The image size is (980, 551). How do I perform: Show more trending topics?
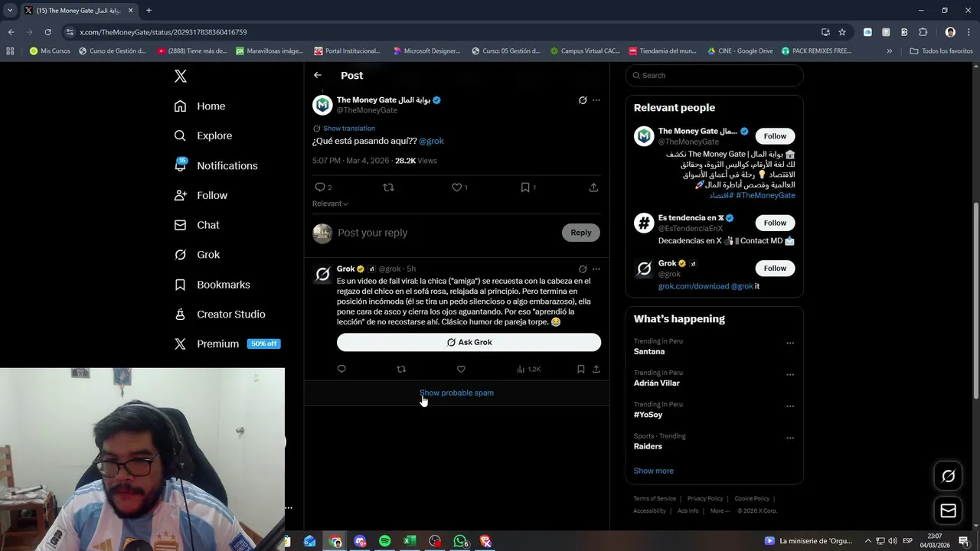tap(653, 471)
